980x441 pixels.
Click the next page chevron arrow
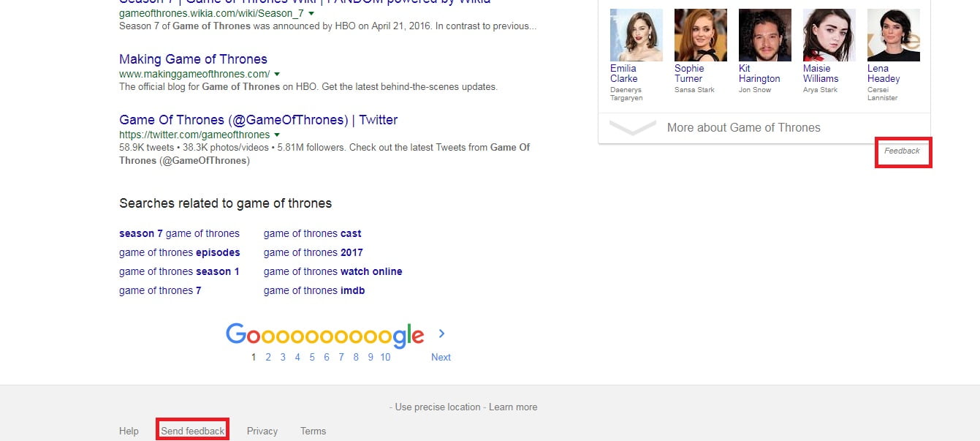pyautogui.click(x=441, y=333)
